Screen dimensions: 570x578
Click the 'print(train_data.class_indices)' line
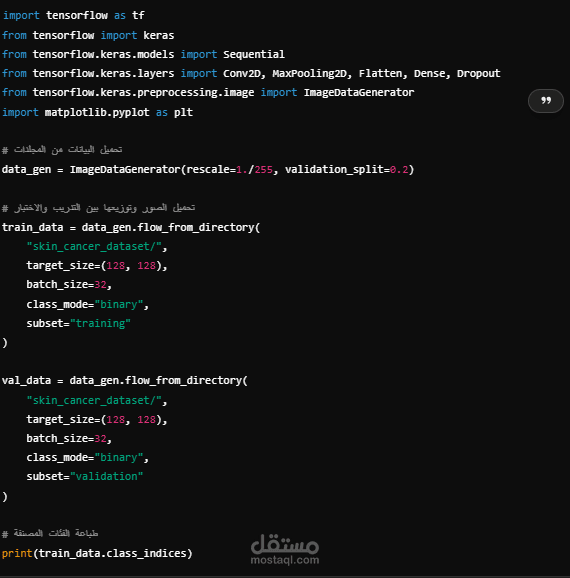(x=97, y=553)
